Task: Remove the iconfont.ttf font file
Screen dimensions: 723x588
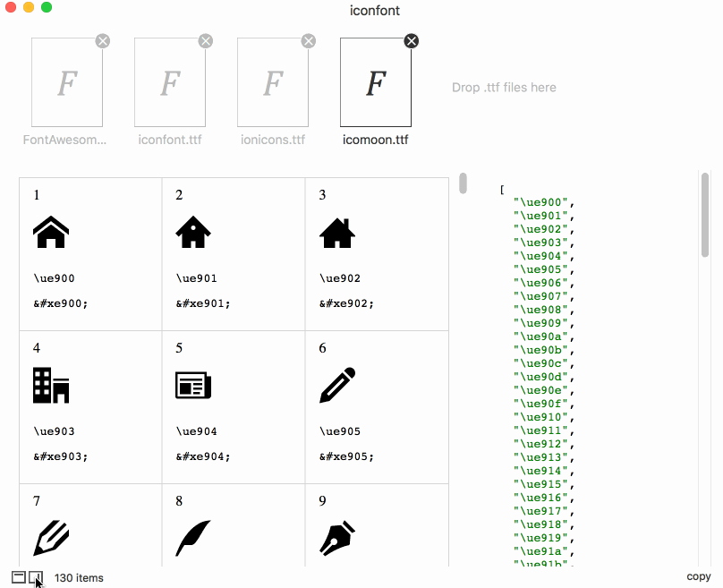Action: 206,41
